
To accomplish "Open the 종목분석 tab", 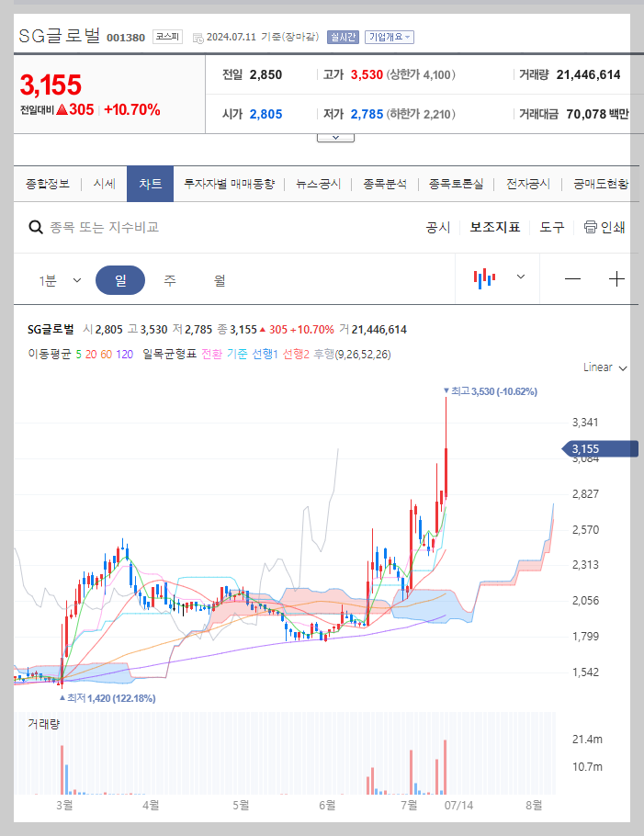I will tap(385, 184).
